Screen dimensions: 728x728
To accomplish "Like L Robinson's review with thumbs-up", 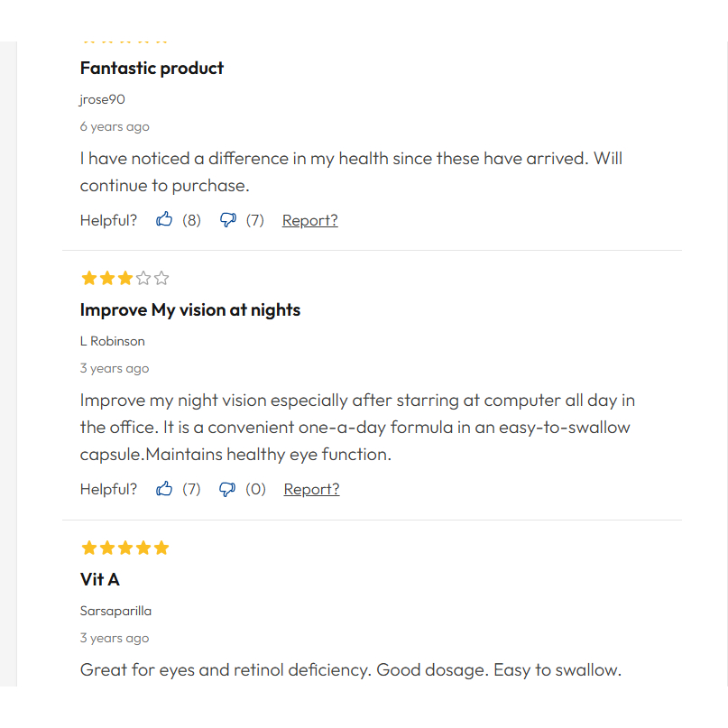I will (164, 489).
